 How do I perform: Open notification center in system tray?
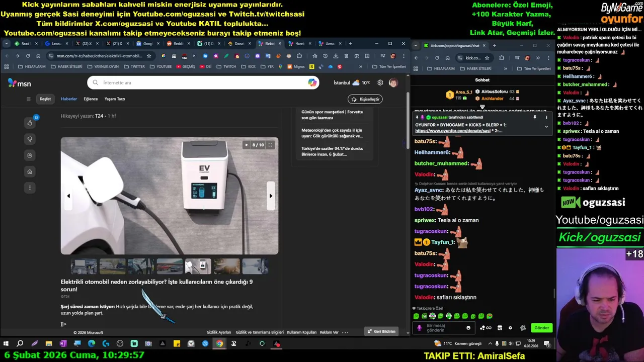[546, 344]
